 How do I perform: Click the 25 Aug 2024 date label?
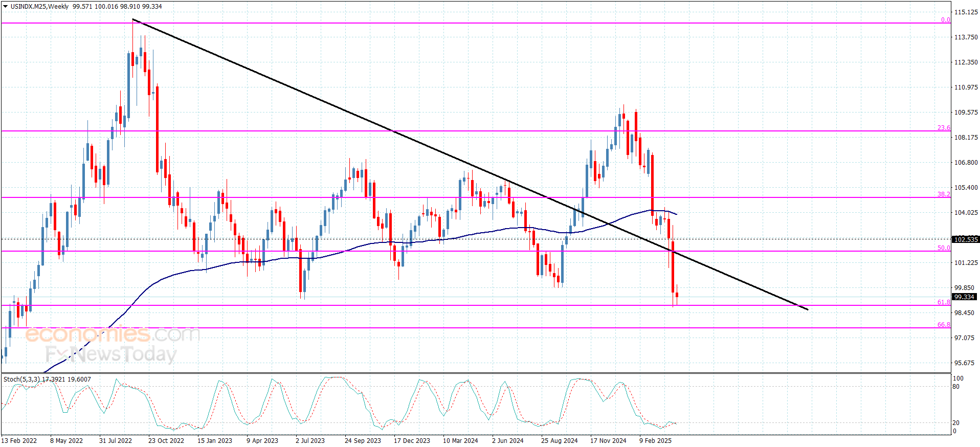560,441
